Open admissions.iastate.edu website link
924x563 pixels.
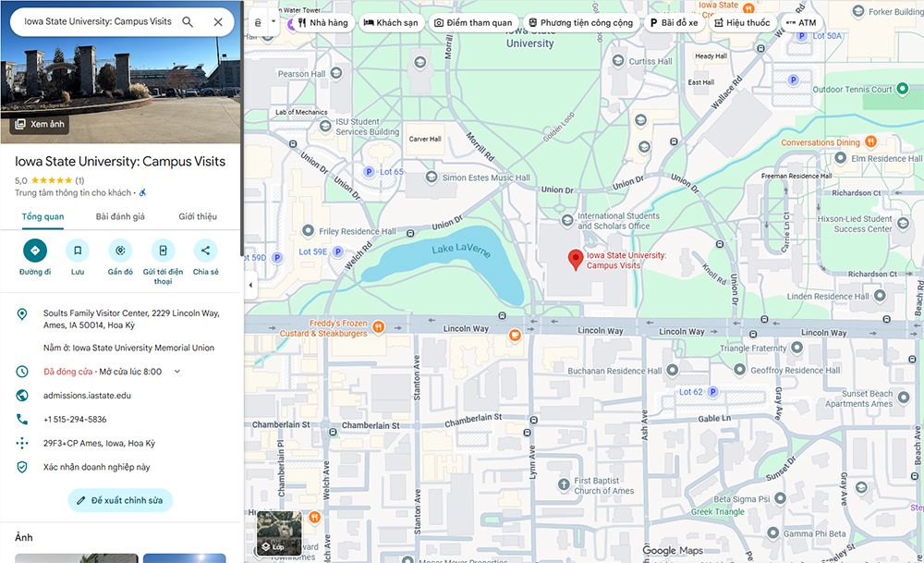87,396
